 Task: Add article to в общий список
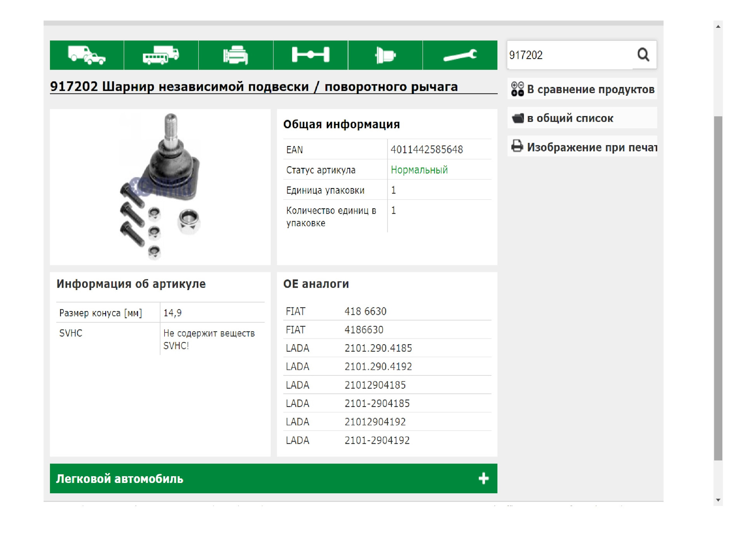570,118
